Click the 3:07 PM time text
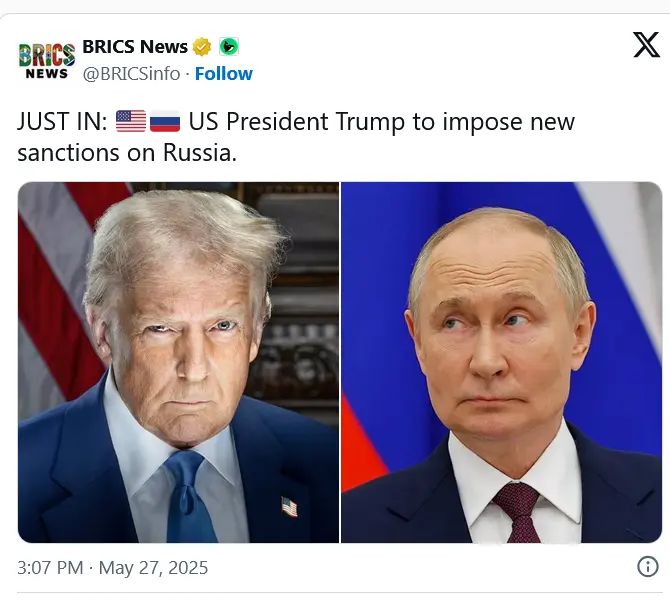 (x=50, y=568)
